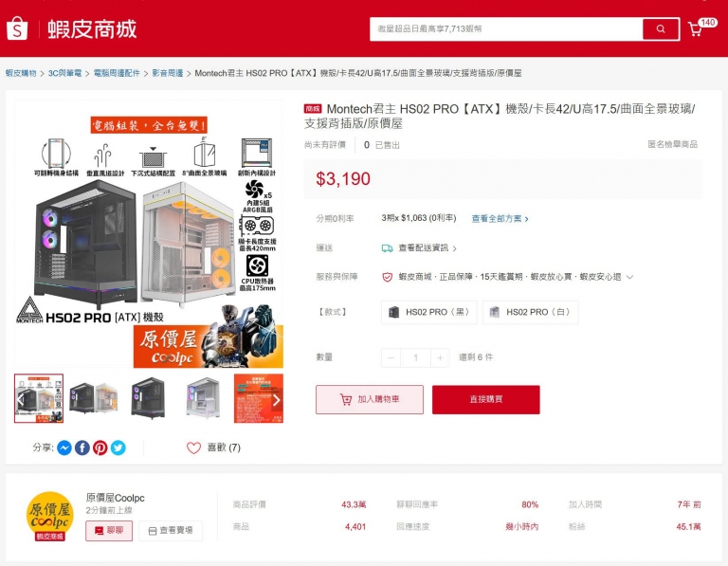Viewport: 728px width, 566px height.
Task: Expand 查看配送資訊 shipping details
Action: (428, 248)
